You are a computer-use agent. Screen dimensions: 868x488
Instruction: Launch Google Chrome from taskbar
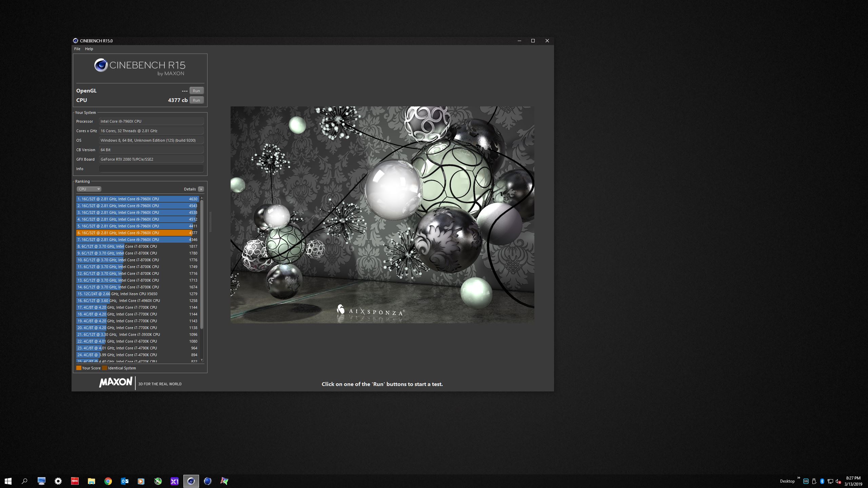[108, 481]
